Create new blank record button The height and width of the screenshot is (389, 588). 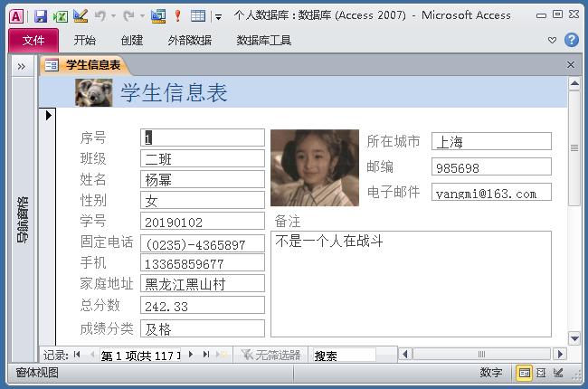[222, 354]
